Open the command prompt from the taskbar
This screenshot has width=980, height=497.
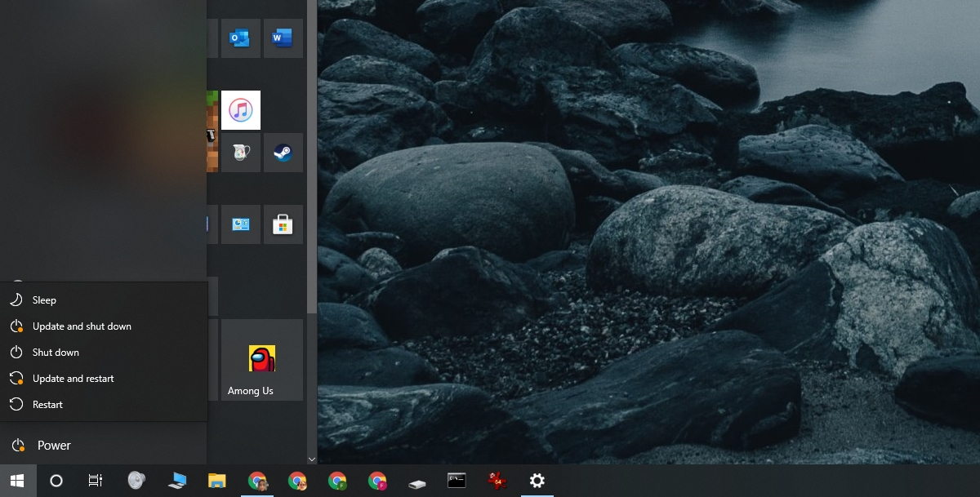(456, 481)
